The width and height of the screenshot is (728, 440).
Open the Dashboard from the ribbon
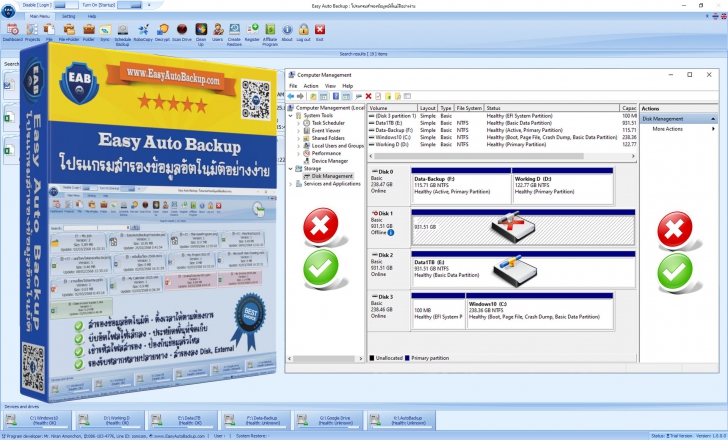pyautogui.click(x=13, y=32)
